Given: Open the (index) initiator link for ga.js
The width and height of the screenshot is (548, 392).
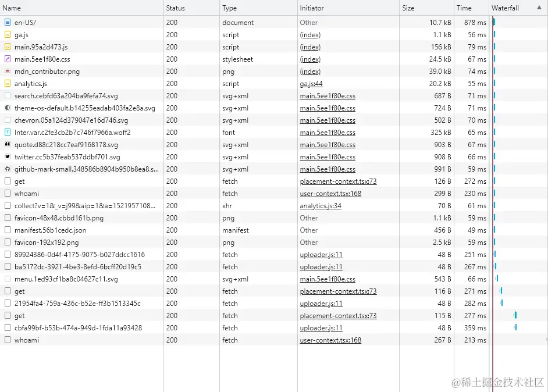Looking at the screenshot, I should 310,34.
